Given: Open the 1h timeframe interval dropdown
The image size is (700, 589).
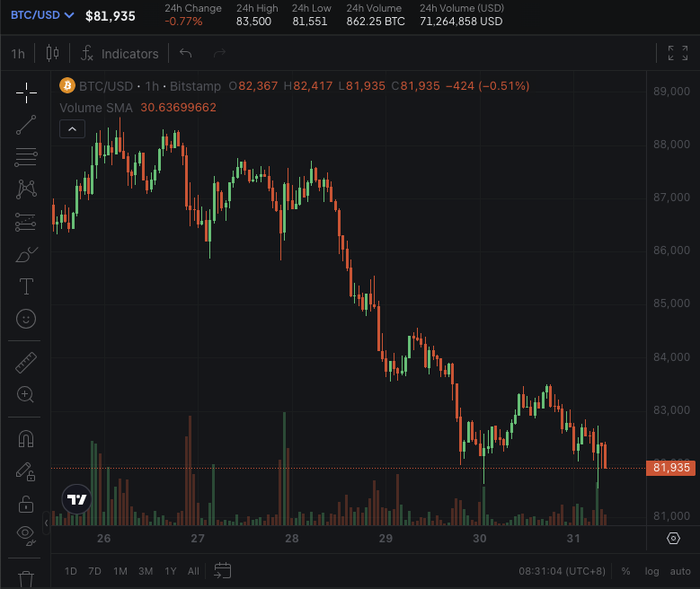Looking at the screenshot, I should point(18,54).
